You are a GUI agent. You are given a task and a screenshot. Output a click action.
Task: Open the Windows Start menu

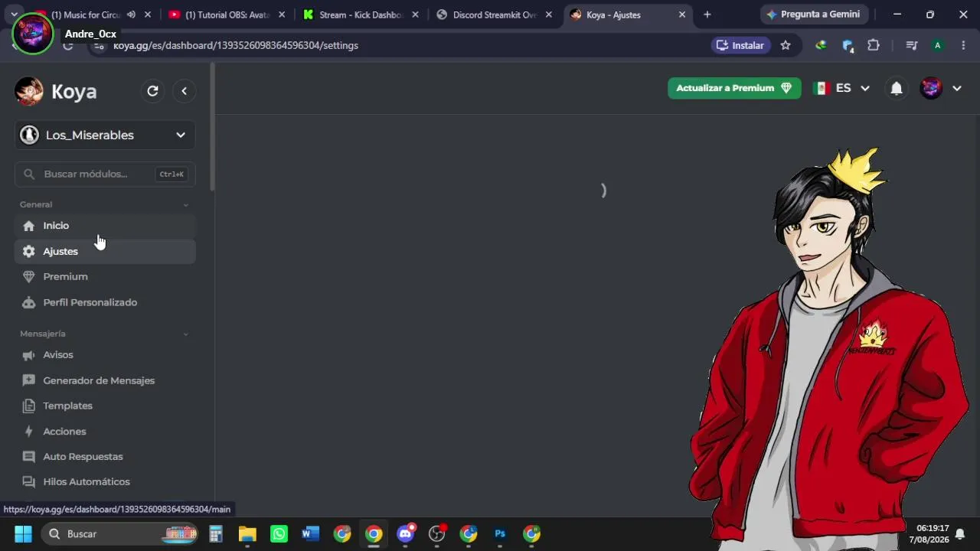pos(23,533)
